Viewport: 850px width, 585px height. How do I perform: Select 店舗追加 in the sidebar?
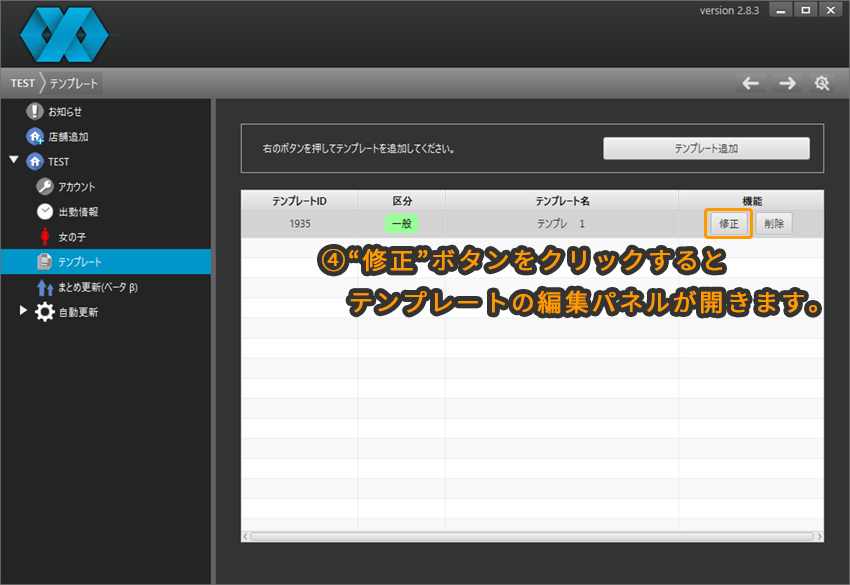68,137
